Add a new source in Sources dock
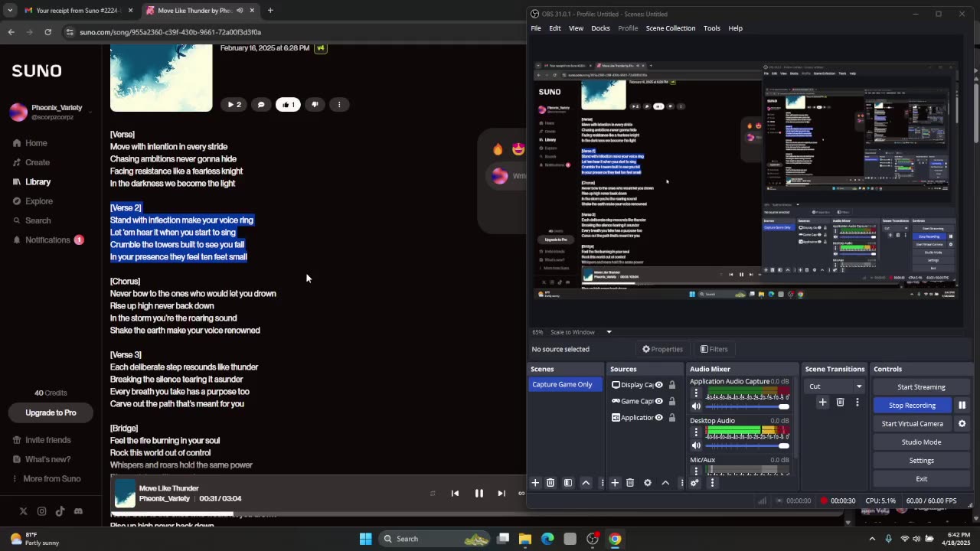The height and width of the screenshot is (551, 980). coord(615,483)
